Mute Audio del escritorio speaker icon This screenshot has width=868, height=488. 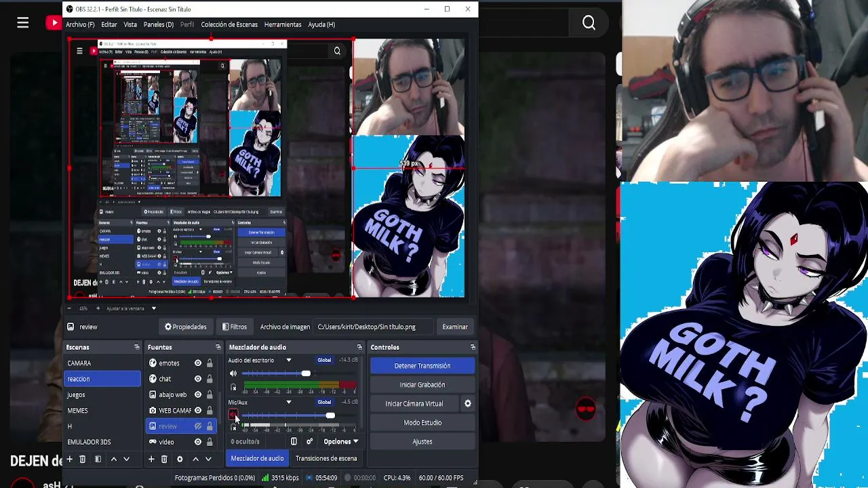[233, 374]
